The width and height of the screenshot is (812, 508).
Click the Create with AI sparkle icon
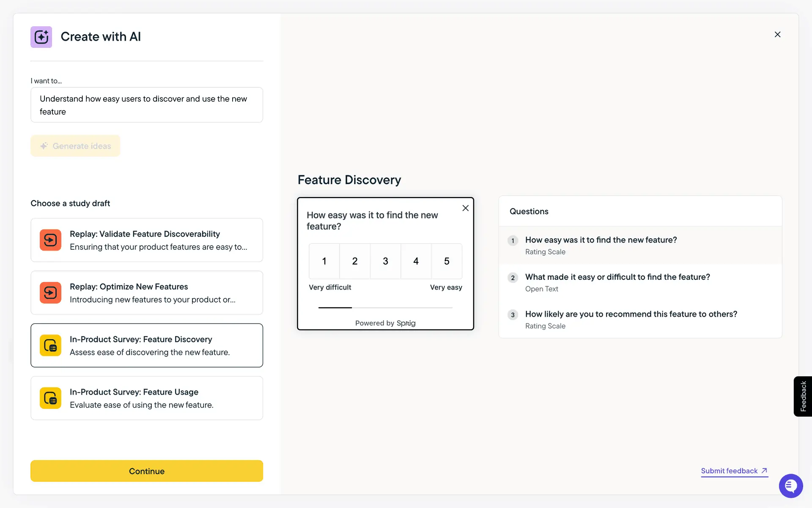pyautogui.click(x=41, y=37)
